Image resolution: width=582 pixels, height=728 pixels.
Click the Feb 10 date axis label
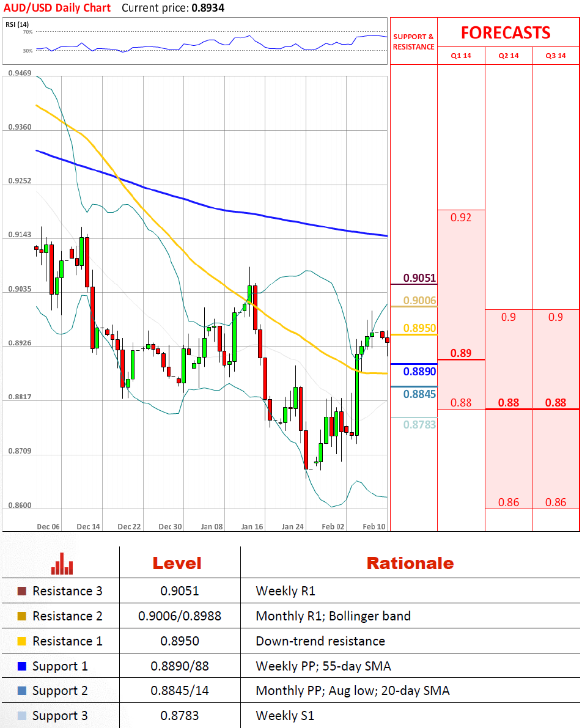374,526
